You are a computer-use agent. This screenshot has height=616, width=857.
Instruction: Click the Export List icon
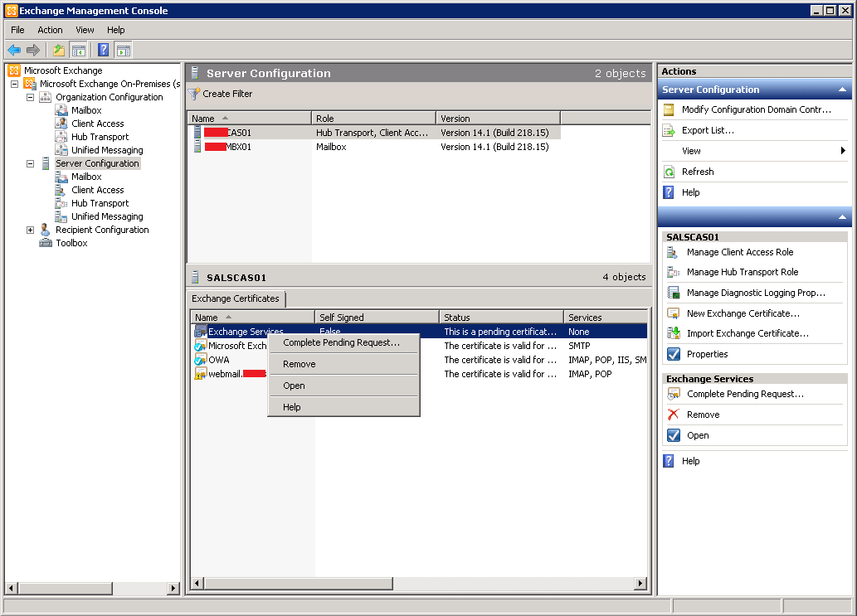point(669,130)
